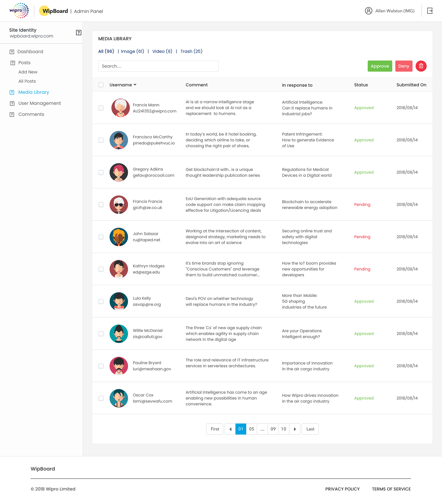Click Gregory Adkins avatar thumbnail
Image resolution: width=442 pixels, height=504 pixels.
click(119, 172)
